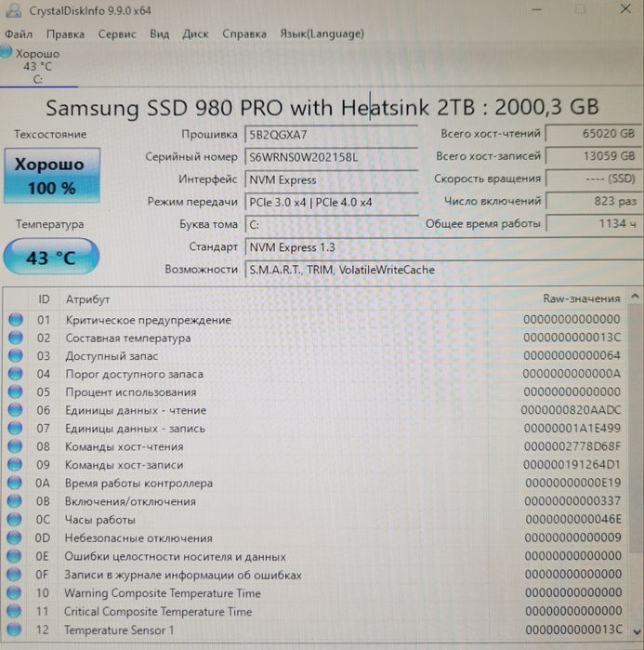Click status icon of row 06 Единицы данных - чтение
The height and width of the screenshot is (650, 644).
point(15,410)
